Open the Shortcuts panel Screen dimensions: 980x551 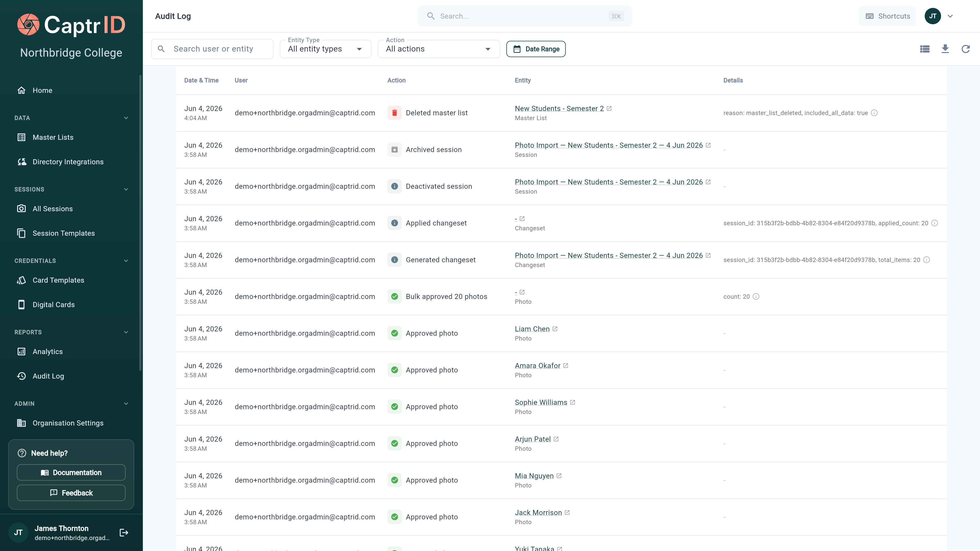coord(888,16)
